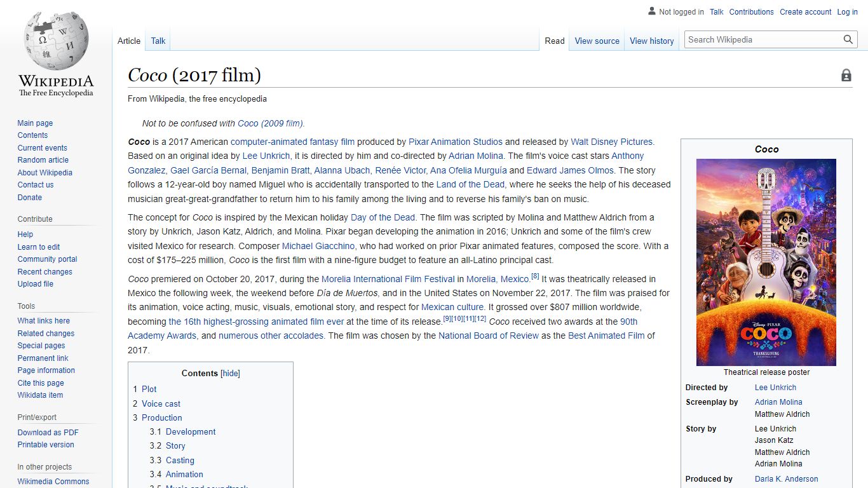Image resolution: width=868 pixels, height=488 pixels.
Task: Open Michael Giacchino link
Action: [x=318, y=246]
